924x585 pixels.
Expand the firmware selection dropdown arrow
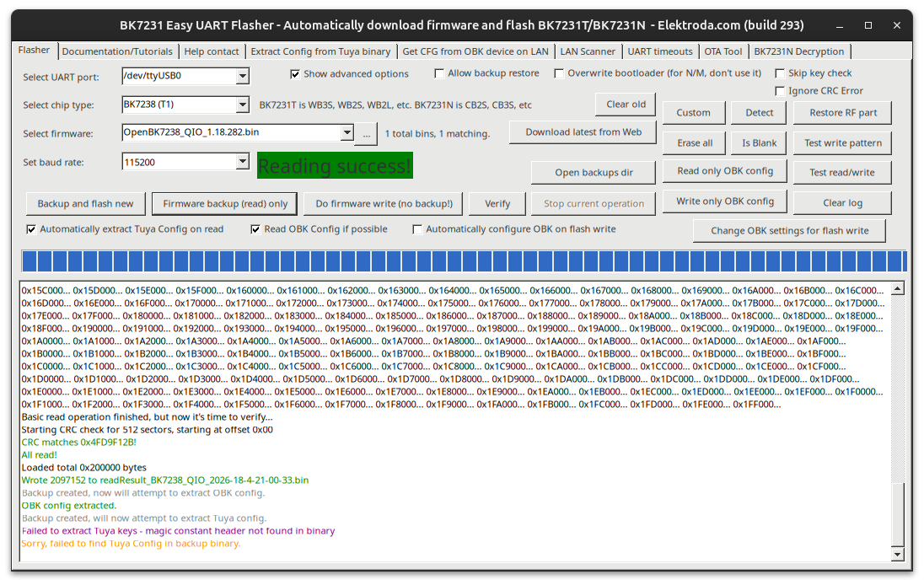click(x=347, y=132)
